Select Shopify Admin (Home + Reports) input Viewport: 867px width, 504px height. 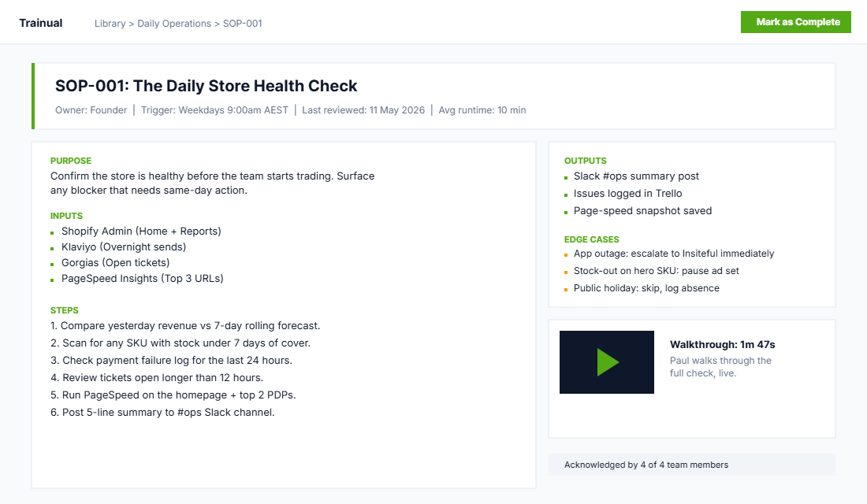(x=141, y=231)
